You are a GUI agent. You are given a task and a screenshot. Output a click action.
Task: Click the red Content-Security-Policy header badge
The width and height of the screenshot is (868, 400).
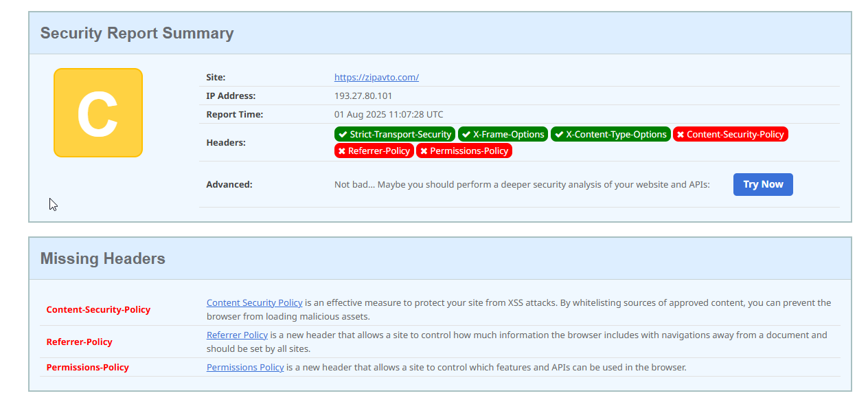coord(731,134)
